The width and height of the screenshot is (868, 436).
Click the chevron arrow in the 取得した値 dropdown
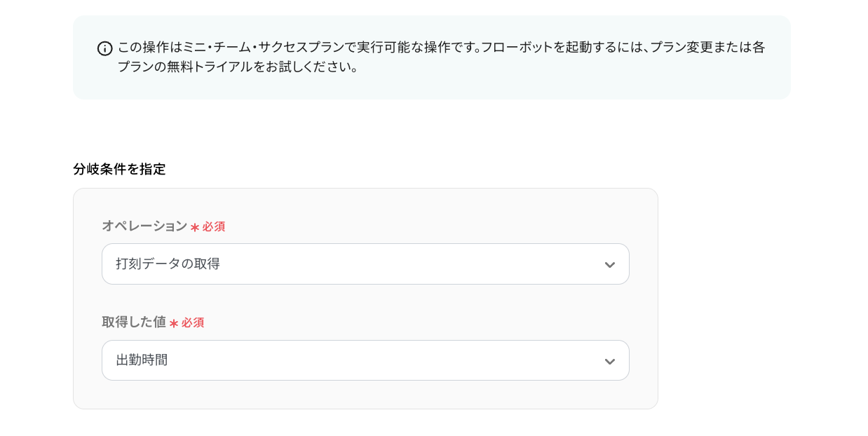coord(609,361)
